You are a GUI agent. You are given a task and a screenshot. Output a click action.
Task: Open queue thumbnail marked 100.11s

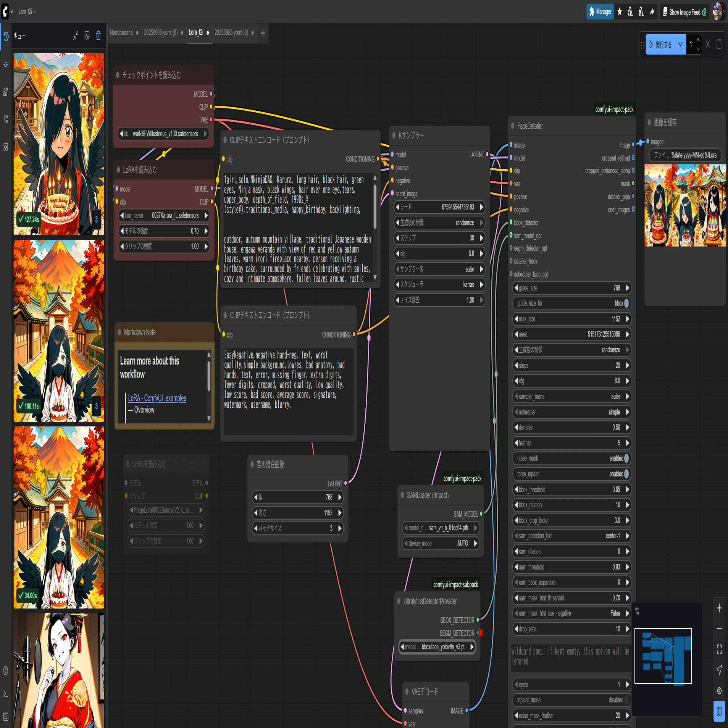[x=59, y=331]
